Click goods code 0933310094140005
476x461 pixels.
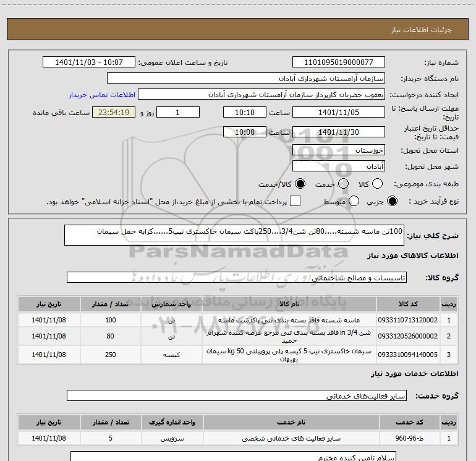(x=408, y=355)
